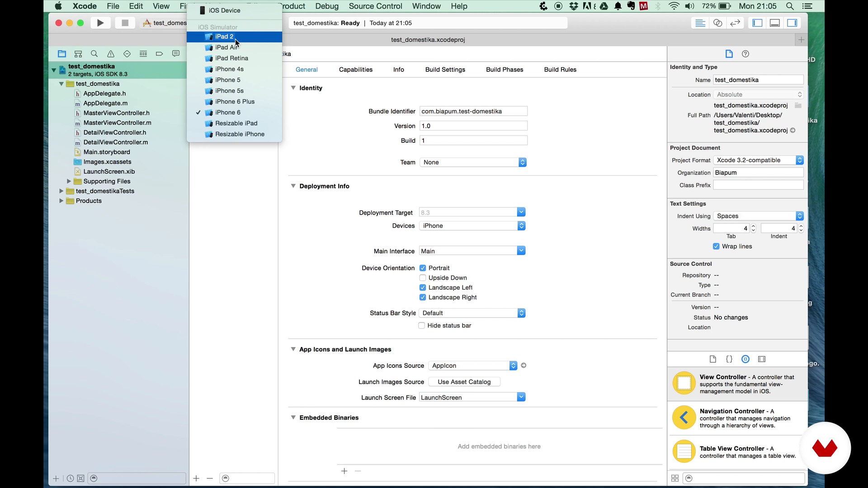Switch to the Build Phases tab
Screen dimensions: 868x488
505,70
